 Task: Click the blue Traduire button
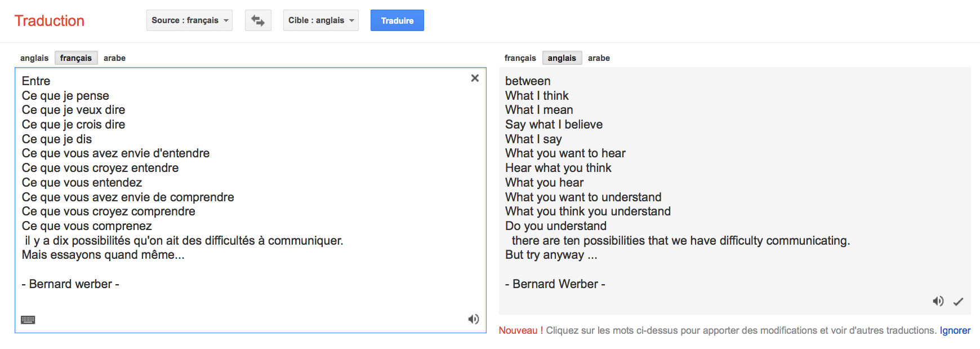point(397,20)
